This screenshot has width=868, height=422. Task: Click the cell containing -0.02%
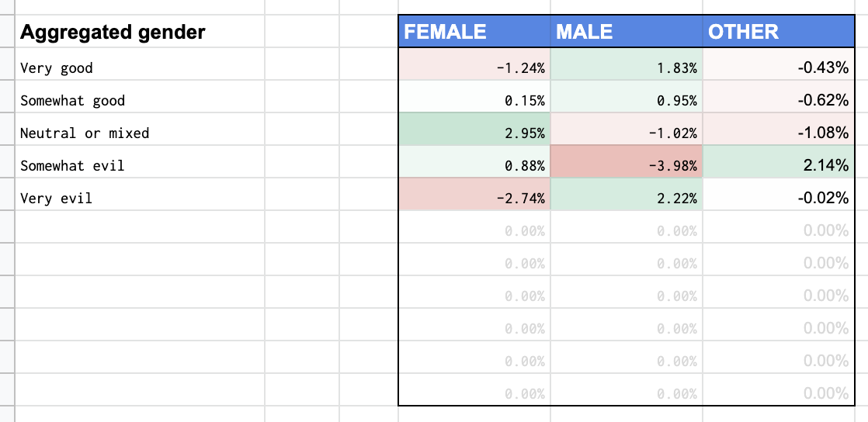[x=779, y=198]
